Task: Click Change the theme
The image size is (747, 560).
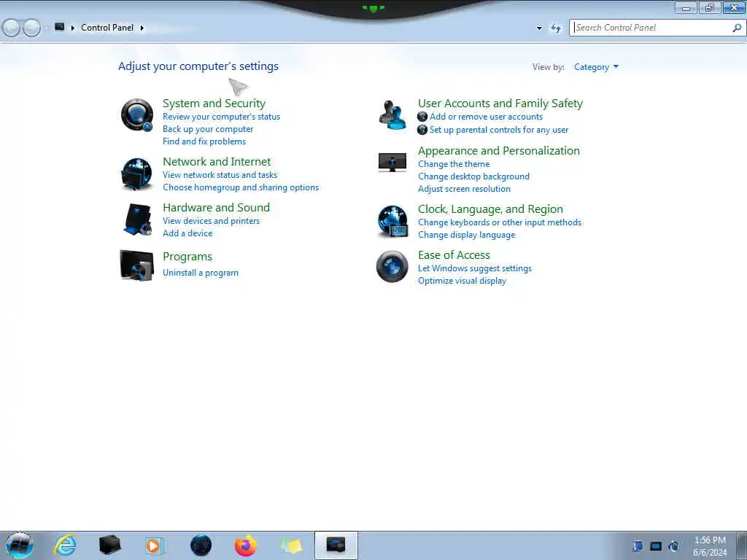Action: click(454, 164)
